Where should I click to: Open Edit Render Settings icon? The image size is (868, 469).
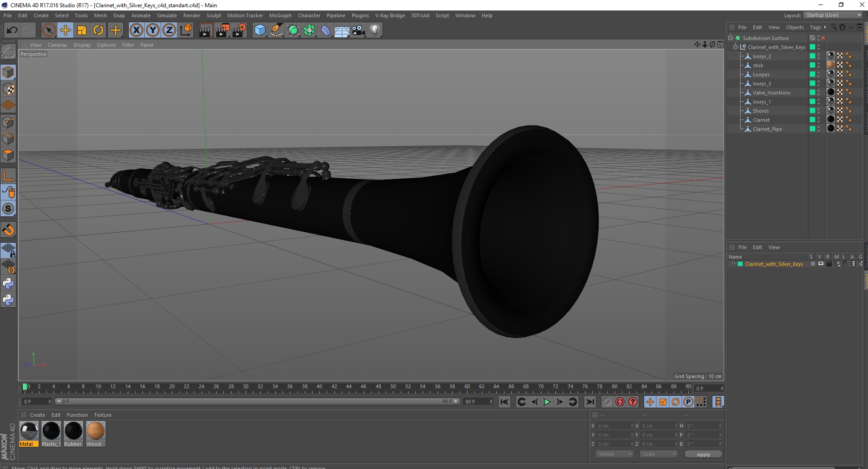tap(239, 30)
